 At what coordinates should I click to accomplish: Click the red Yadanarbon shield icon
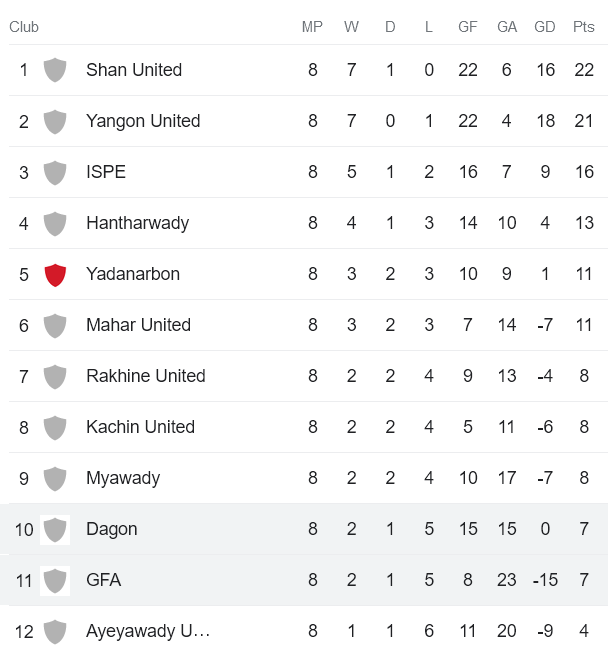[x=55, y=274]
